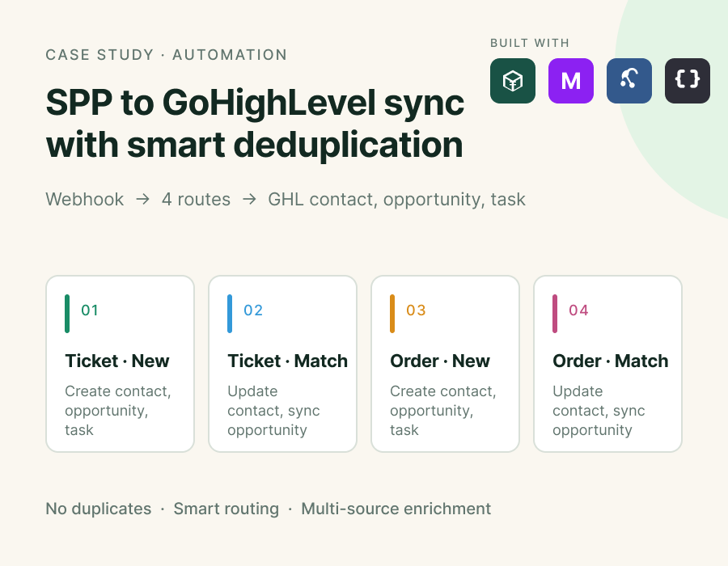Click the Smart routing footer text
Viewport: 728px width, 566px height.
[x=226, y=509]
